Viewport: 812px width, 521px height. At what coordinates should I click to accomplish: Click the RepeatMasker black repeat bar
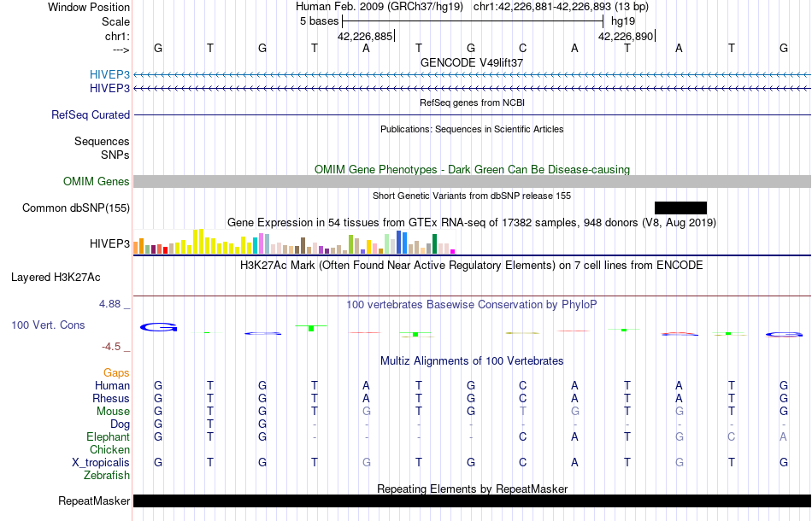(x=473, y=501)
